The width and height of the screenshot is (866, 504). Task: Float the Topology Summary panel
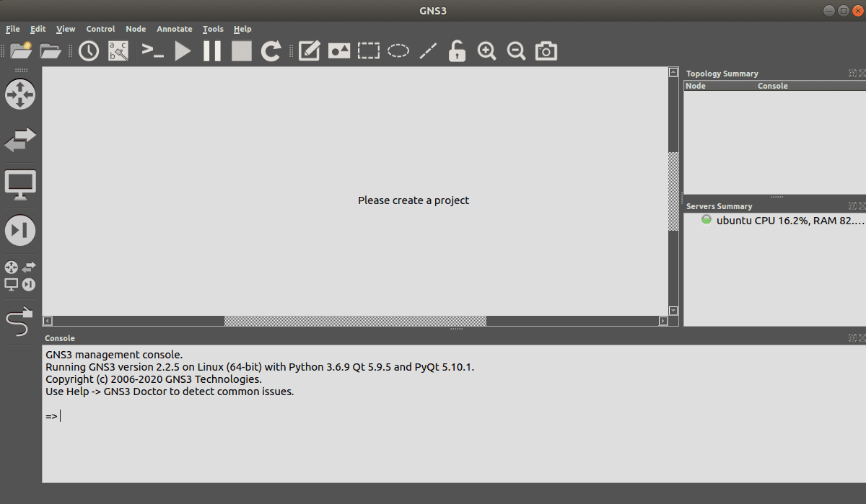pyautogui.click(x=852, y=74)
